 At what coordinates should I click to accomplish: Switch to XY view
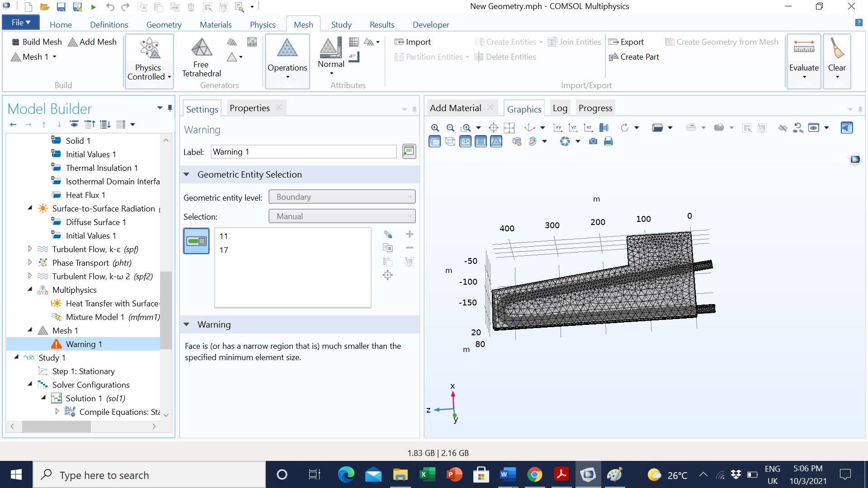[557, 128]
